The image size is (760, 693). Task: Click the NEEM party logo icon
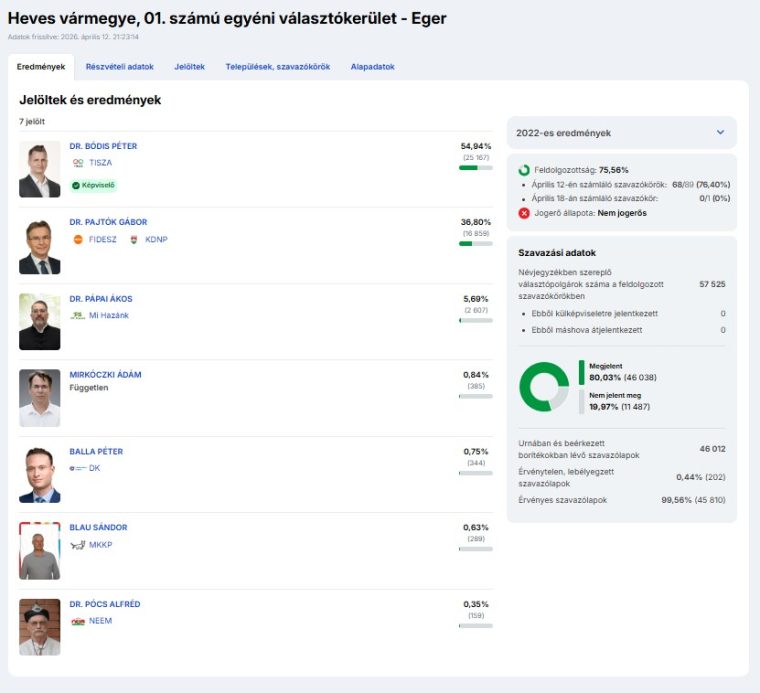click(78, 621)
